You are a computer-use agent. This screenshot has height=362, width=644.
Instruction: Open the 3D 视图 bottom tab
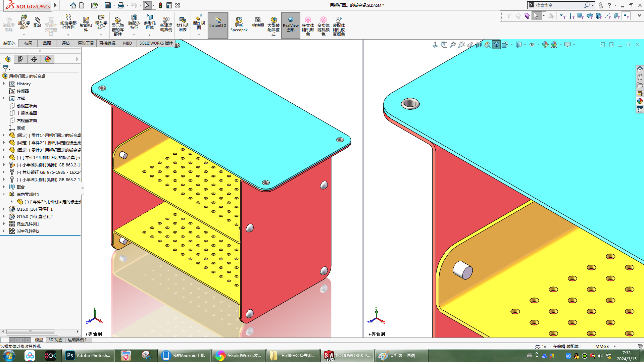[x=55, y=340]
